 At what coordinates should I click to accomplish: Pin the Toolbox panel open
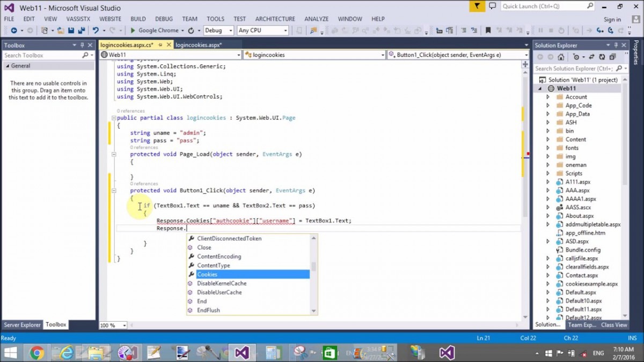pyautogui.click(x=82, y=45)
